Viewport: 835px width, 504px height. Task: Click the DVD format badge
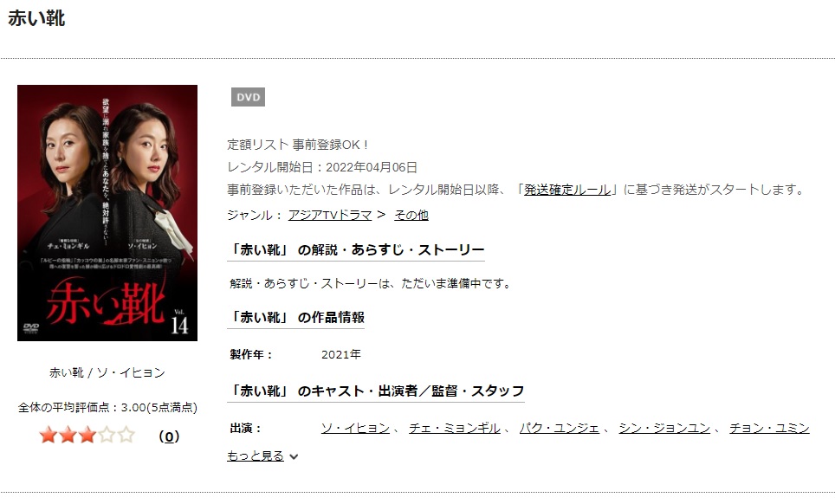[248, 97]
